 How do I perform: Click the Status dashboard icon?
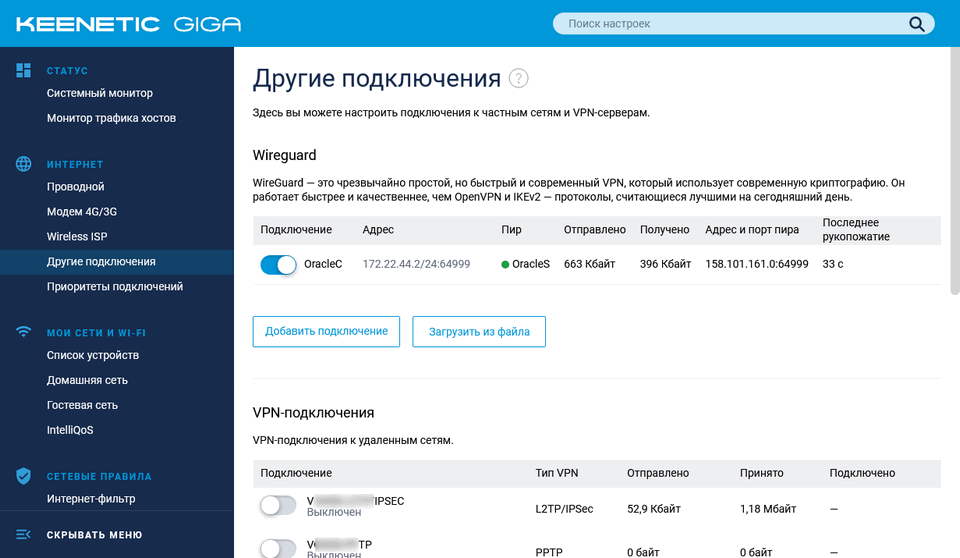pos(23,70)
